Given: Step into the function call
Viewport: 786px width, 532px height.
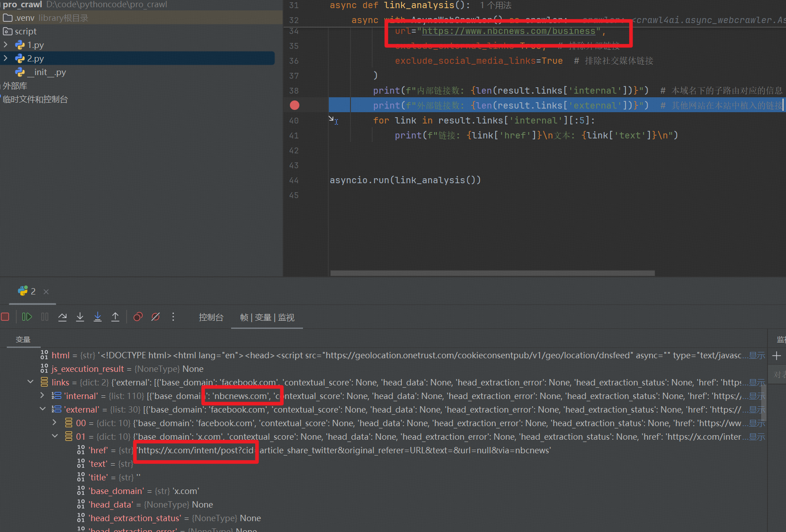Looking at the screenshot, I should point(80,317).
